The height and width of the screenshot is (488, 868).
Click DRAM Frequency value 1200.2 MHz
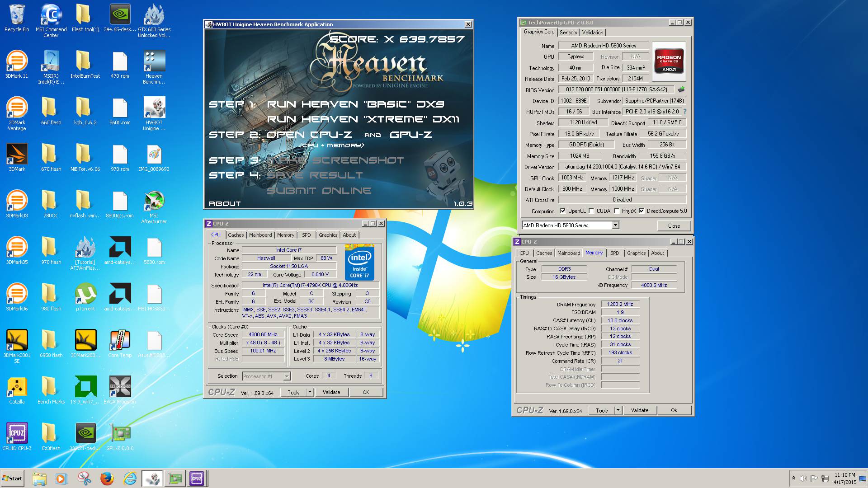pos(620,305)
